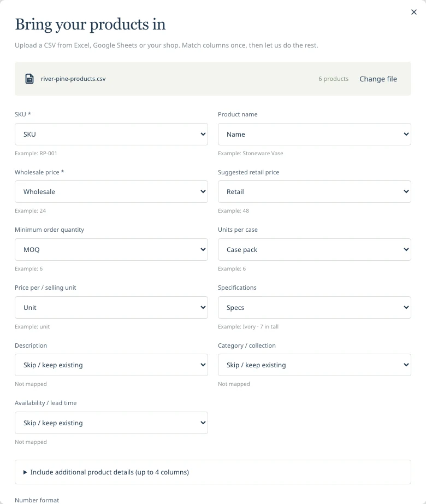Click the Number format section label
Viewport: 426px width, 504px height.
click(37, 500)
